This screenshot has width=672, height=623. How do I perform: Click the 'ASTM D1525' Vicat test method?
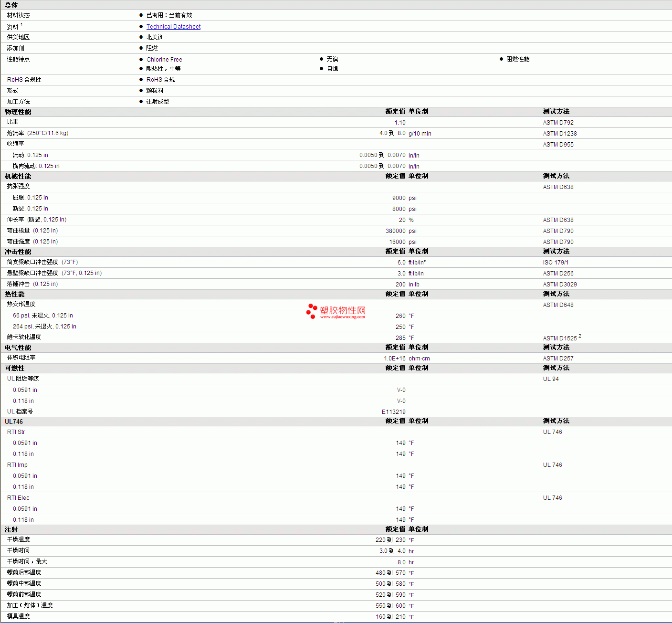click(x=560, y=338)
